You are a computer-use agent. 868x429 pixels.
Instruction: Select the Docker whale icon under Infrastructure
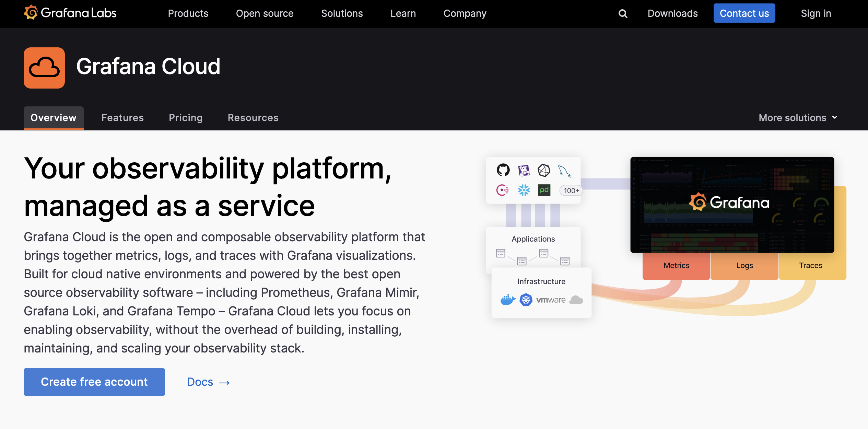coord(508,300)
